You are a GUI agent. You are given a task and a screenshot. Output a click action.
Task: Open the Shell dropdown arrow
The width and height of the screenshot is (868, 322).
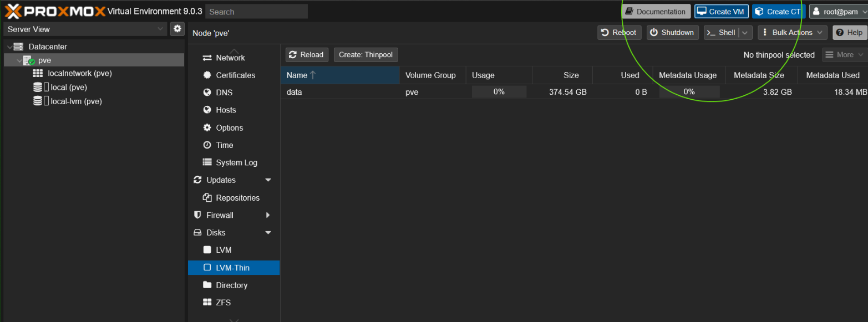click(745, 33)
